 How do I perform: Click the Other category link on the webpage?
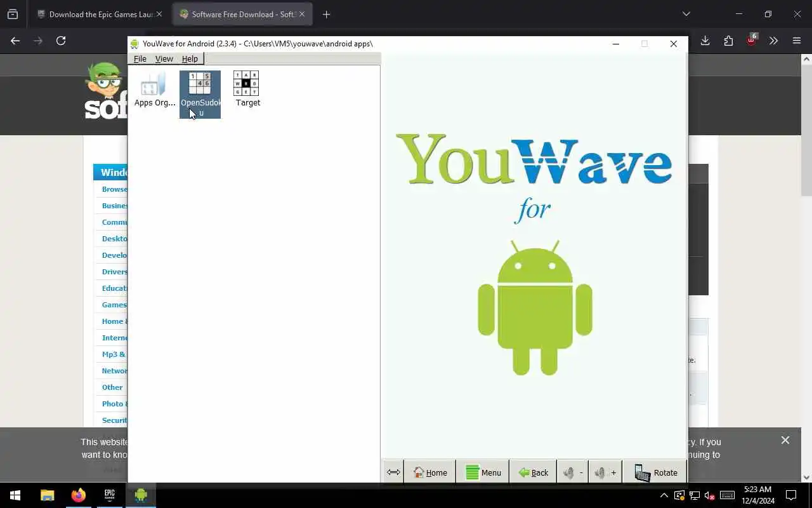[113, 387]
